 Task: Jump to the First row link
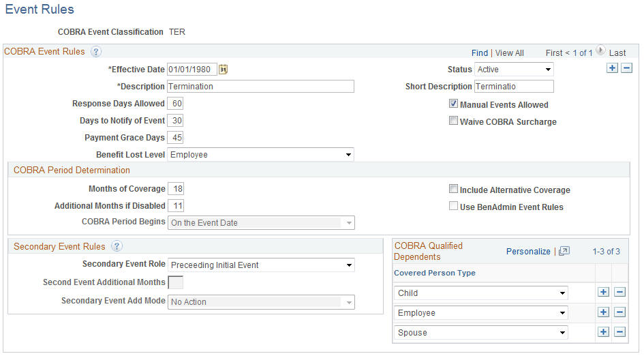[x=554, y=53]
